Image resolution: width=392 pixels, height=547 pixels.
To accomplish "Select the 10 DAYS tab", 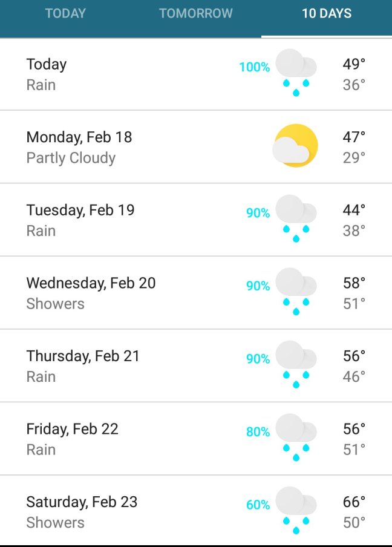I will [x=327, y=13].
